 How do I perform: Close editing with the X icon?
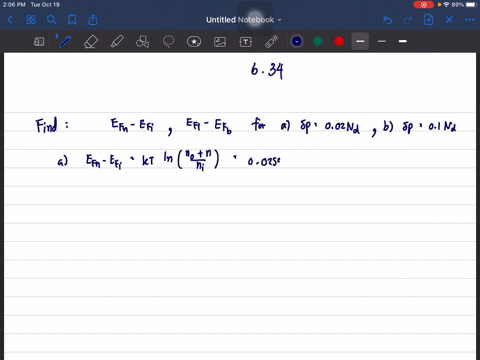(449, 20)
